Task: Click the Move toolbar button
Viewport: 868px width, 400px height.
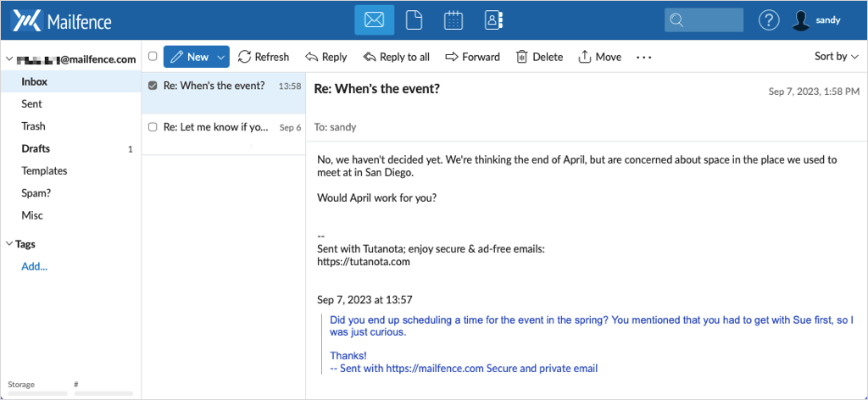Action: coord(599,57)
